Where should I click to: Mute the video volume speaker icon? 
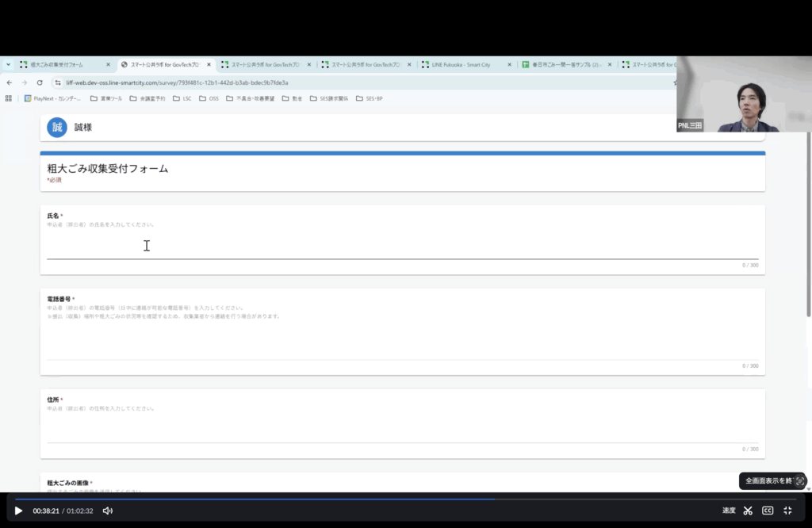coord(108,511)
